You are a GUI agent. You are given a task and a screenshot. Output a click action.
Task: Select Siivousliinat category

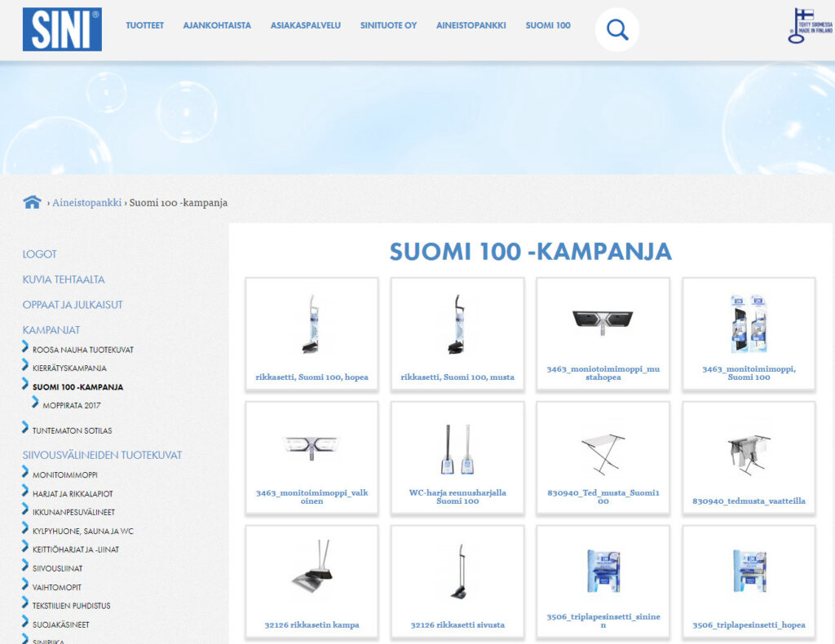[58, 568]
